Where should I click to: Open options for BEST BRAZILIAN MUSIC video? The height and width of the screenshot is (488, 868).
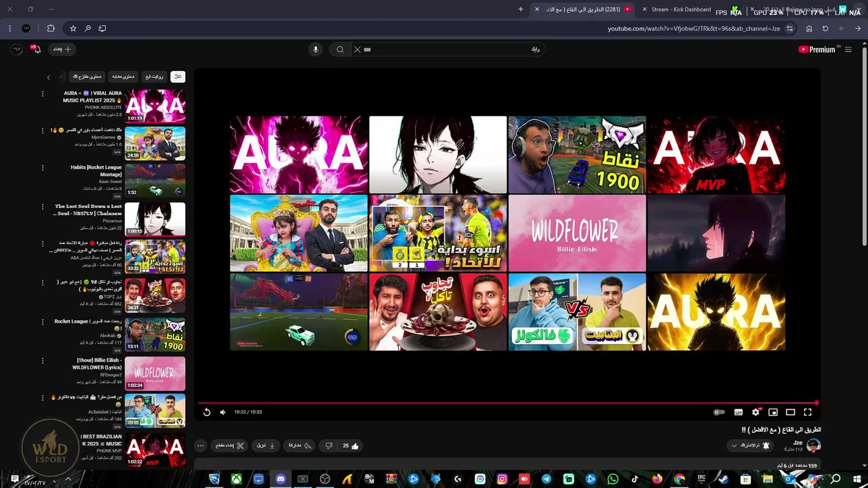pyautogui.click(x=42, y=437)
